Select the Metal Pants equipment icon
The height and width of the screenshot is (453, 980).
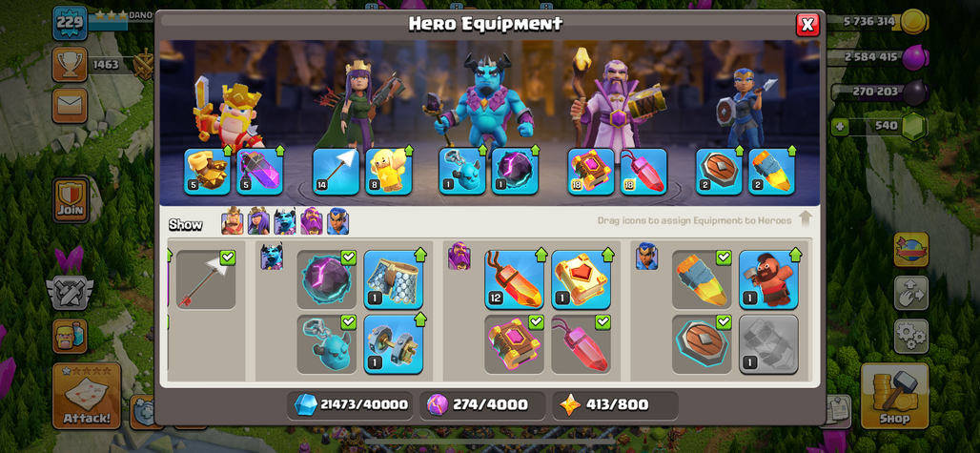pyautogui.click(x=393, y=279)
